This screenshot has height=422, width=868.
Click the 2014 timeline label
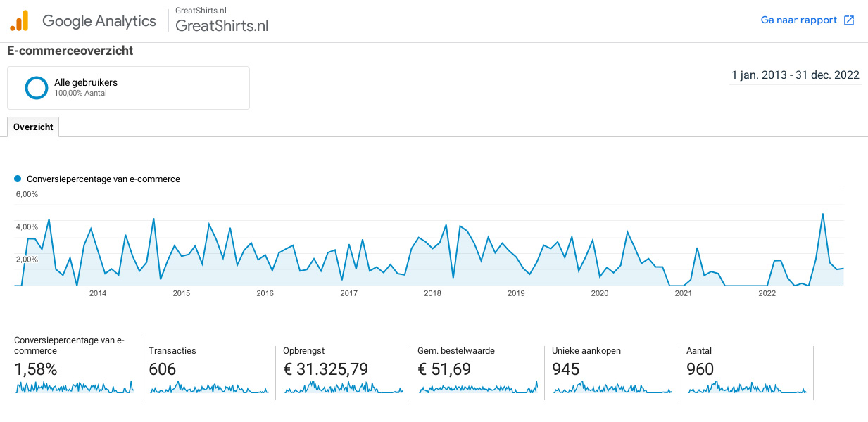[x=98, y=293]
